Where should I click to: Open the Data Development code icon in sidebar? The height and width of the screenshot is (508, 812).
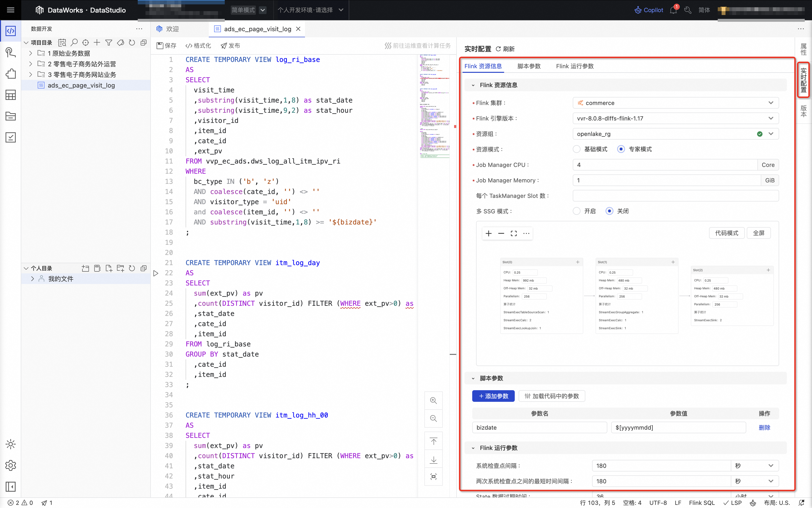click(10, 31)
